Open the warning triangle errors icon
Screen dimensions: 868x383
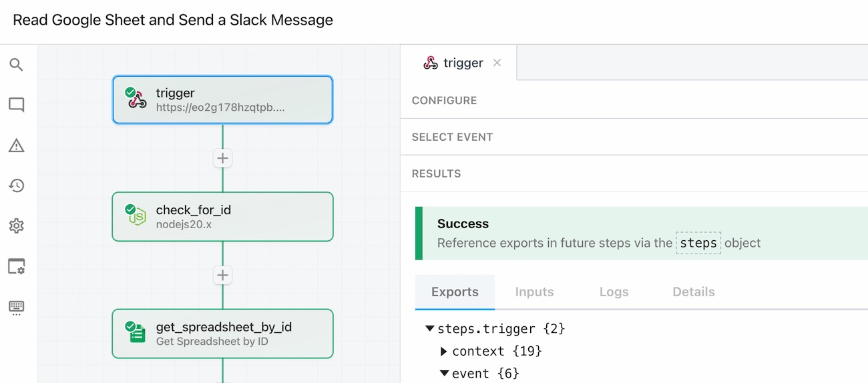click(x=17, y=145)
